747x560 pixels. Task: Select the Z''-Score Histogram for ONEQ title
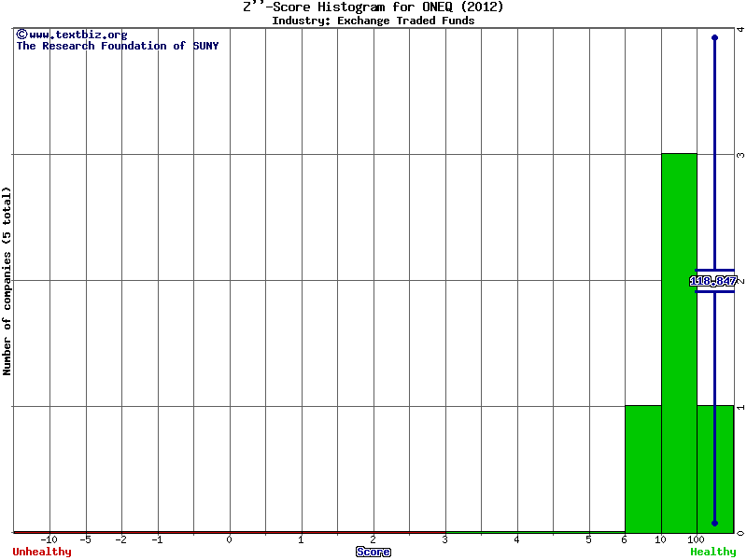click(x=373, y=7)
